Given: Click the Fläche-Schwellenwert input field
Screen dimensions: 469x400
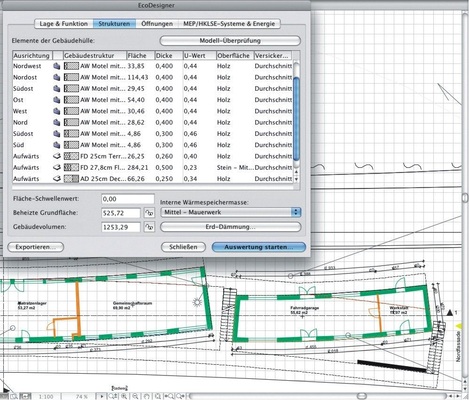Looking at the screenshot, I should tap(128, 199).
